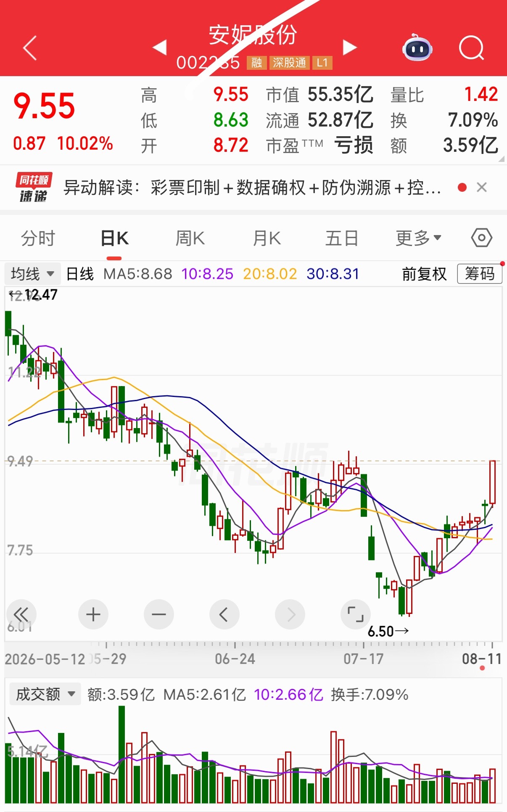The height and width of the screenshot is (812, 507).
Task: Go to previous stock with left triangle
Action: click(x=160, y=47)
